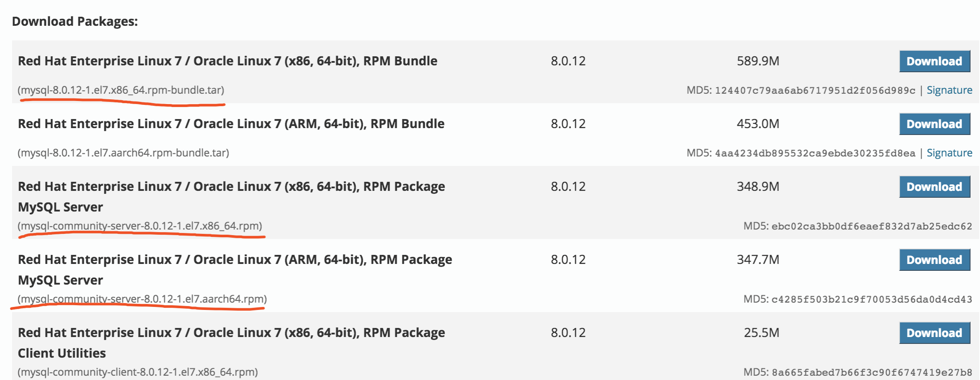Download the Client Utilities RPM Package
The height and width of the screenshot is (380, 980).
click(934, 333)
